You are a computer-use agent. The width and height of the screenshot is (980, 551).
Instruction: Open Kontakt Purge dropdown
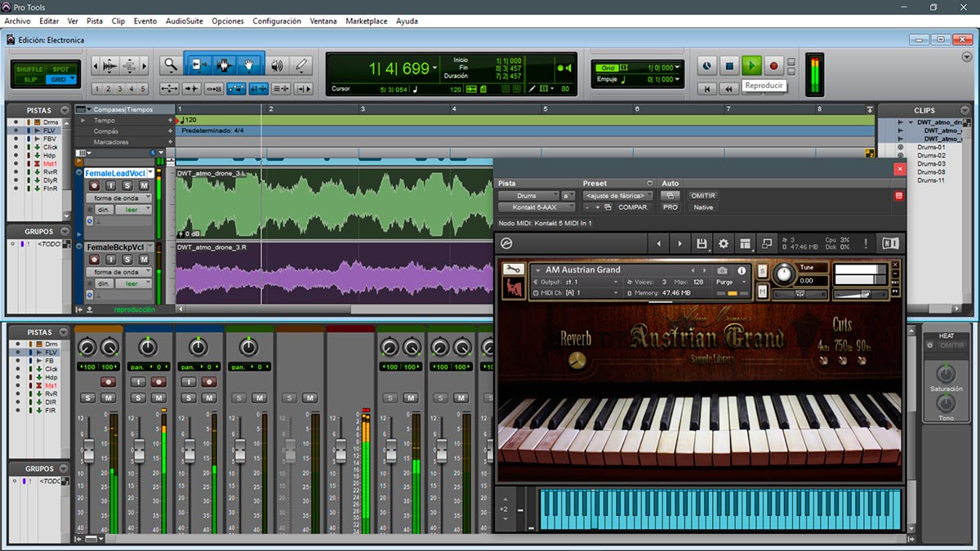click(x=730, y=282)
